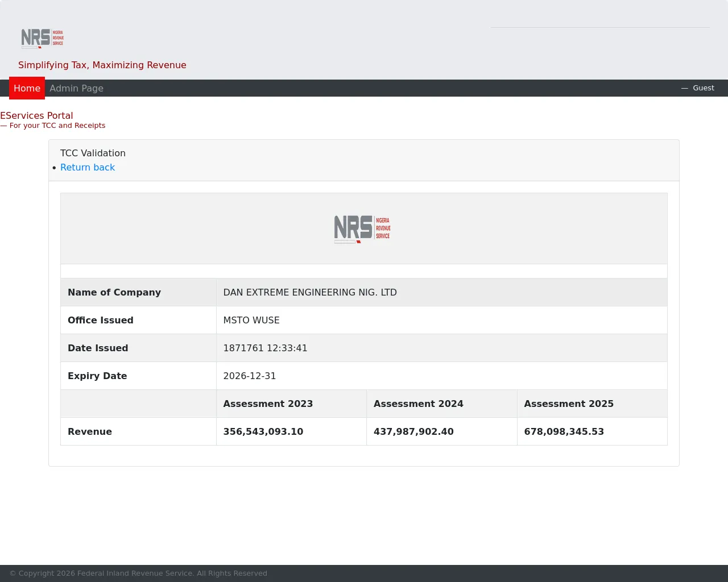This screenshot has width=728, height=582.
Task: Click the NRS logo above the certificate table
Action: [x=362, y=229]
